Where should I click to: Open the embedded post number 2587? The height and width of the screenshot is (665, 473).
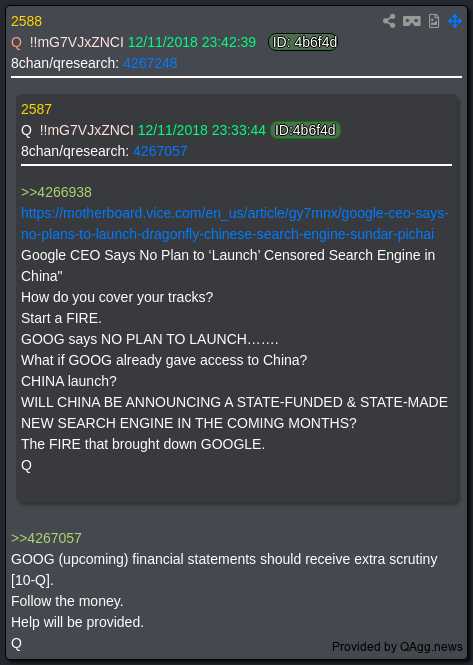(36, 109)
